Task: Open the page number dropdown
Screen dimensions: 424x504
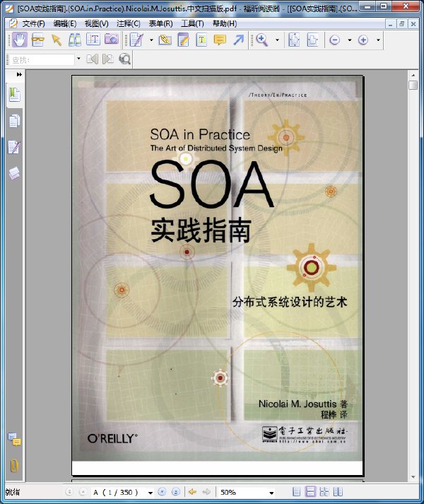Action: (150, 493)
